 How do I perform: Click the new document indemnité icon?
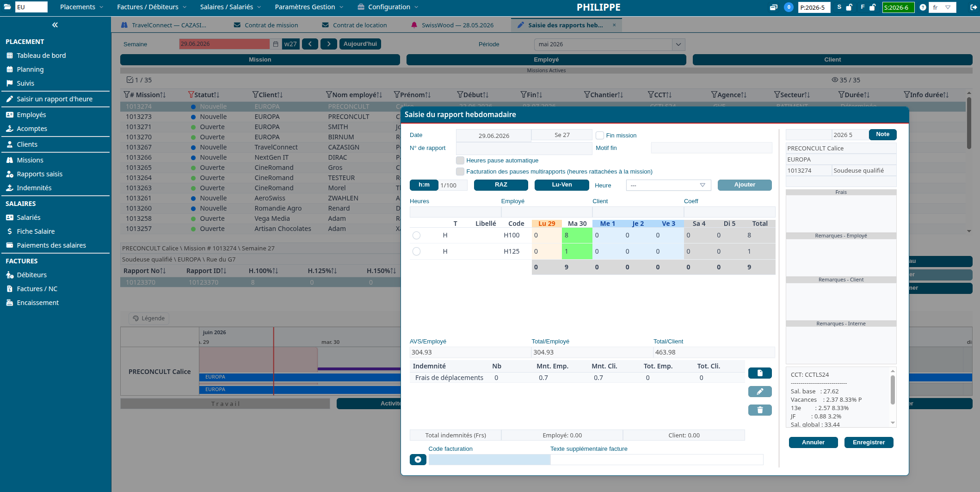tap(760, 373)
